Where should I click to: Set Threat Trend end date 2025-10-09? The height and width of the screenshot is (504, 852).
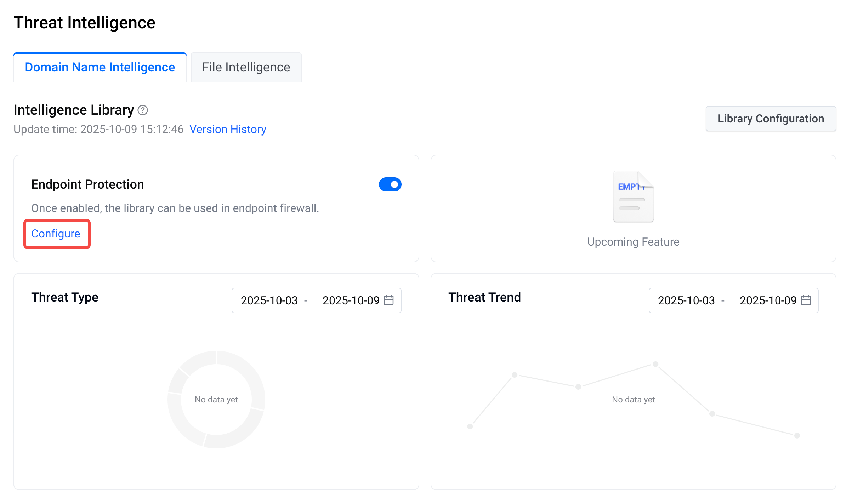768,300
